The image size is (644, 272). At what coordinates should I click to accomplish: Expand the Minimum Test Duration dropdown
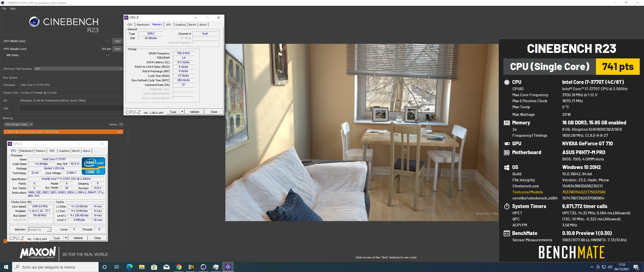tap(78, 69)
